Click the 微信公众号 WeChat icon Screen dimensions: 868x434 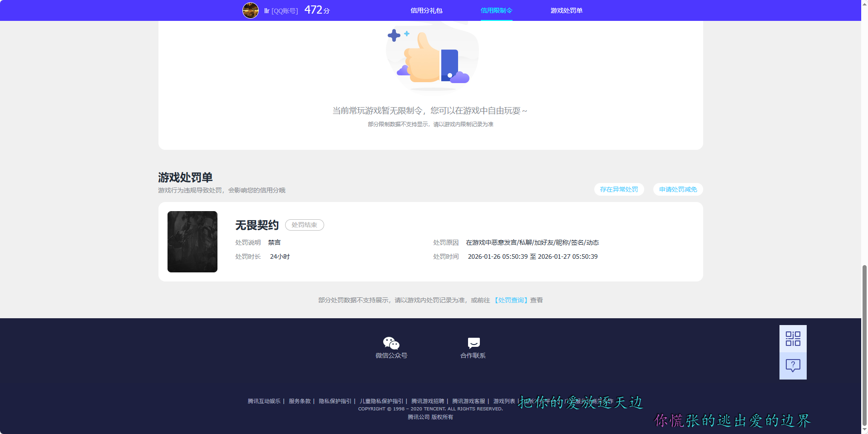point(391,344)
